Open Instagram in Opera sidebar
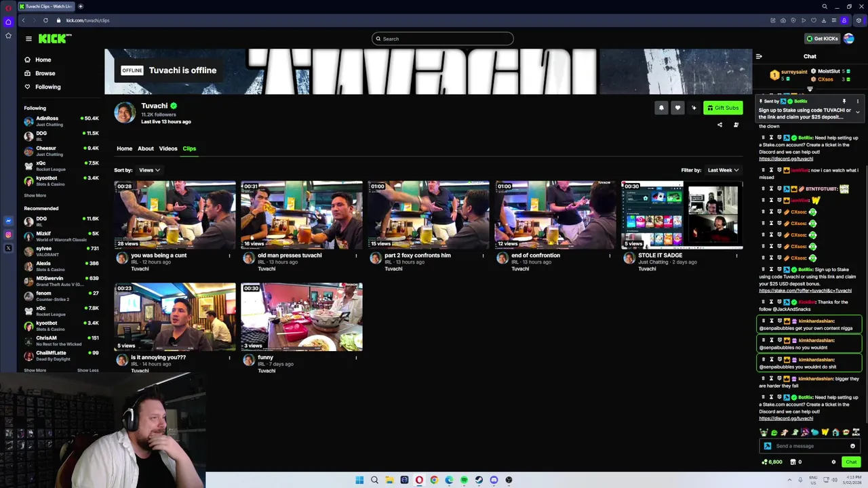 (x=8, y=235)
